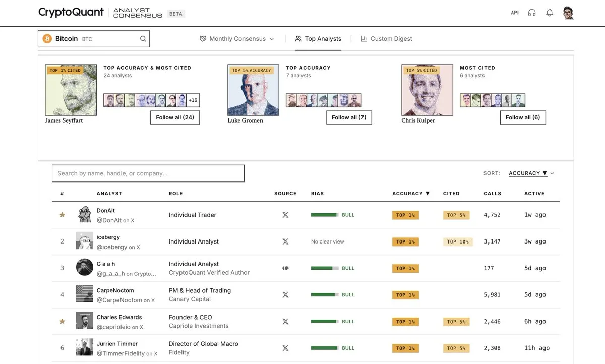This screenshot has width=605, height=364.
Task: Click the Bitcoin coin logo
Action: 47,39
